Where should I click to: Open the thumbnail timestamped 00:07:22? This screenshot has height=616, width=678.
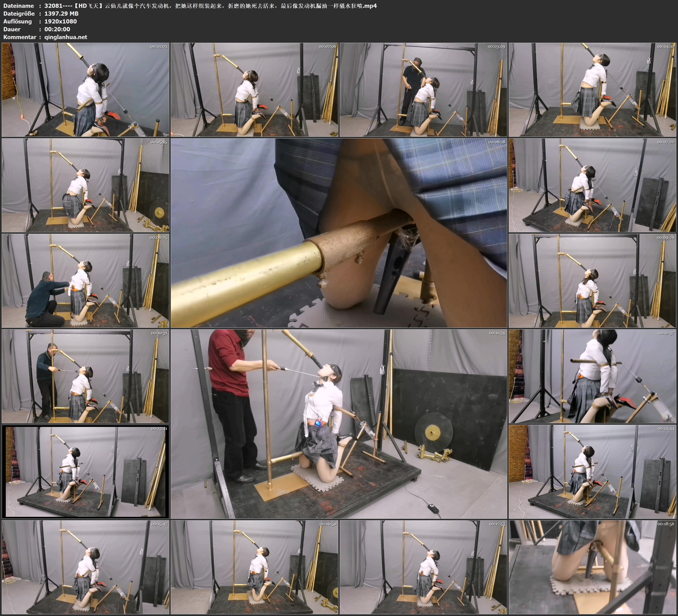tap(593, 185)
